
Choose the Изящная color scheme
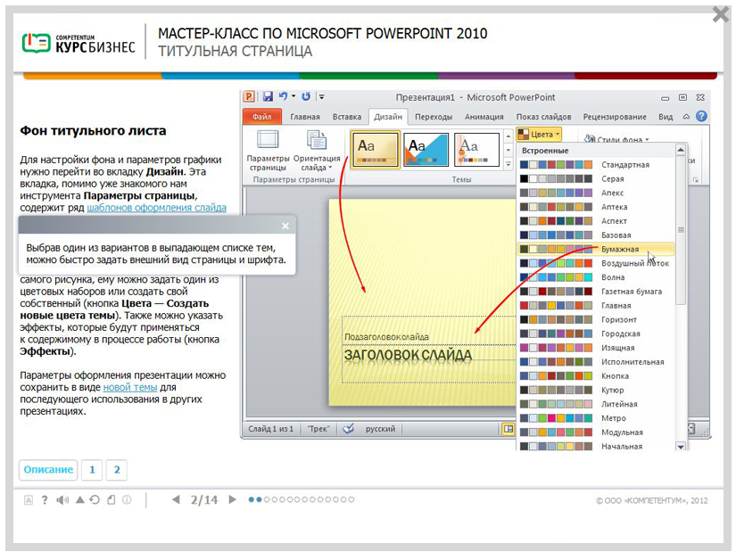pos(596,348)
